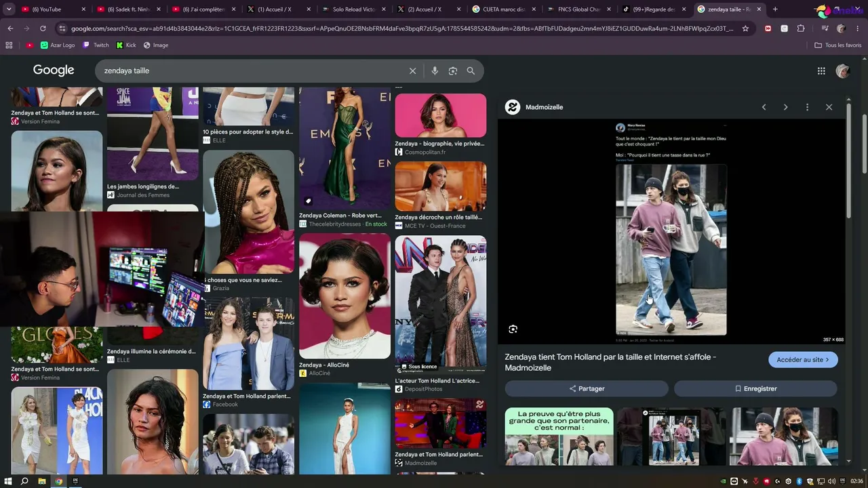Open the Chrome profile avatar
The image size is (868, 488).
coord(841,28)
